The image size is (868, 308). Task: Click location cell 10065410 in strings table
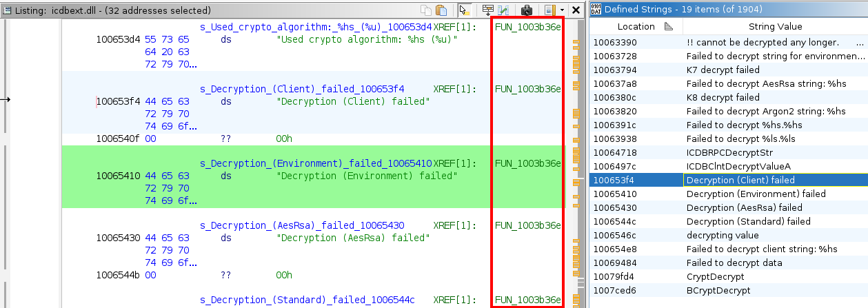pyautogui.click(x=636, y=194)
